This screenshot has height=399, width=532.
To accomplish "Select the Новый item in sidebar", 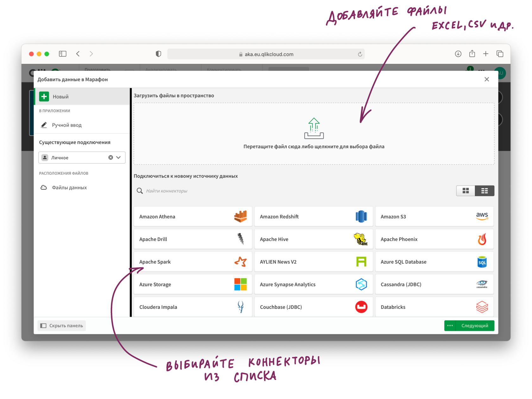I will pos(82,96).
